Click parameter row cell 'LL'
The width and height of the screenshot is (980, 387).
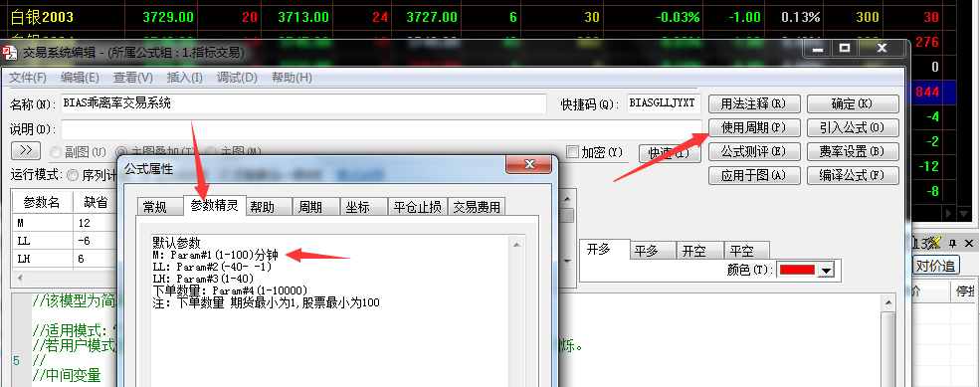pyautogui.click(x=42, y=240)
